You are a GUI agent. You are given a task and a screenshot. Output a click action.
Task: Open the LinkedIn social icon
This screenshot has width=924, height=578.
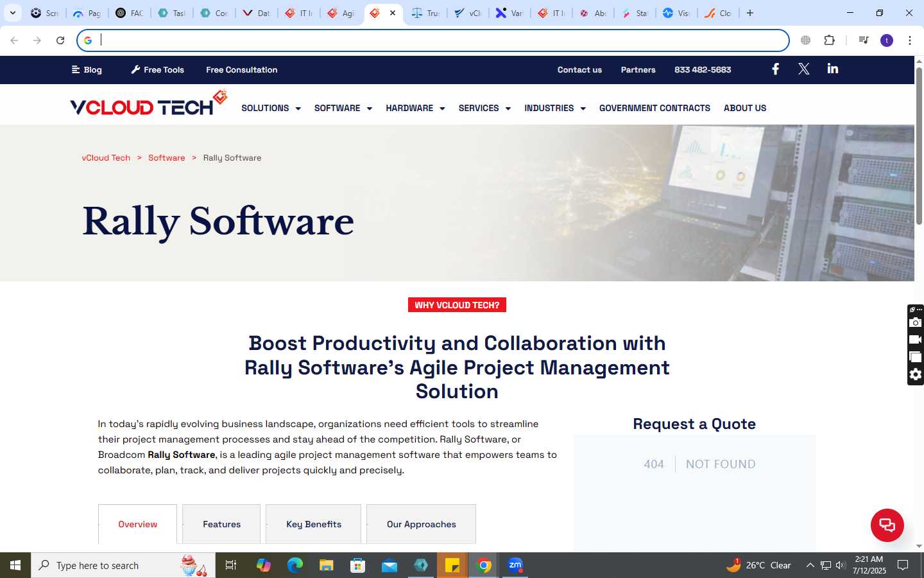point(833,69)
